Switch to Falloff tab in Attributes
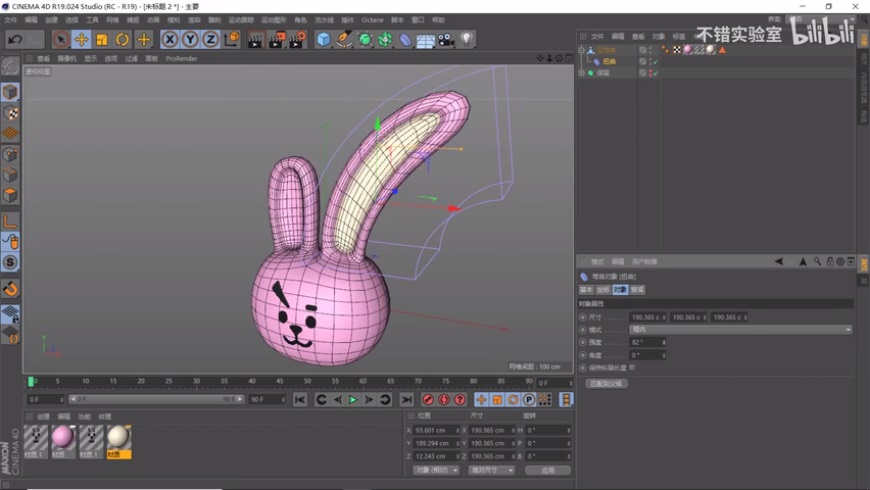The width and height of the screenshot is (870, 490). pos(638,290)
